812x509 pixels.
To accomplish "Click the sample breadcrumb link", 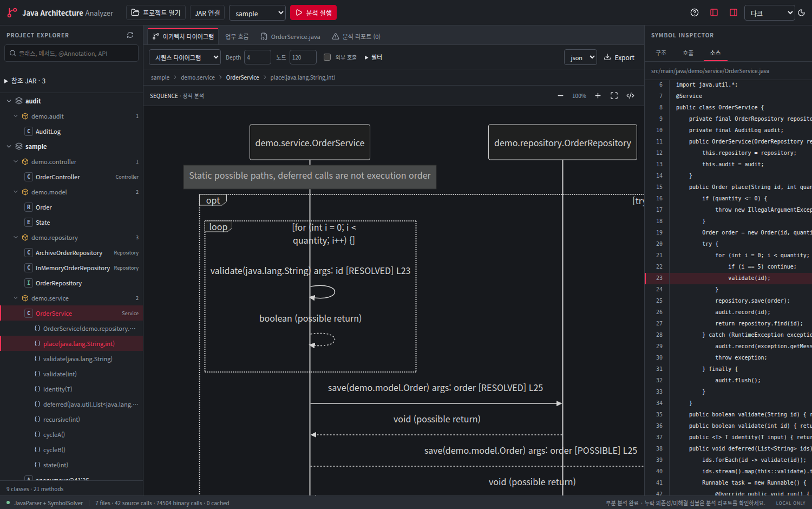I will (x=160, y=77).
